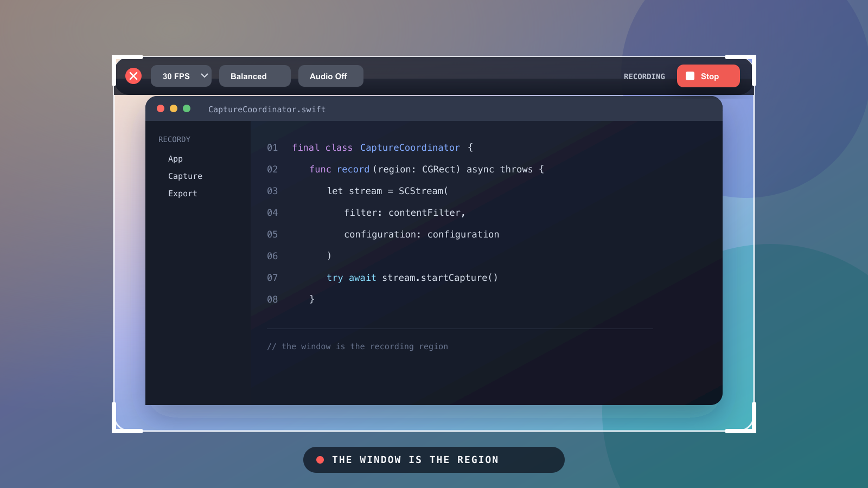This screenshot has height=488, width=868.
Task: Click the "// the window is the recording region" comment
Action: [x=358, y=346]
